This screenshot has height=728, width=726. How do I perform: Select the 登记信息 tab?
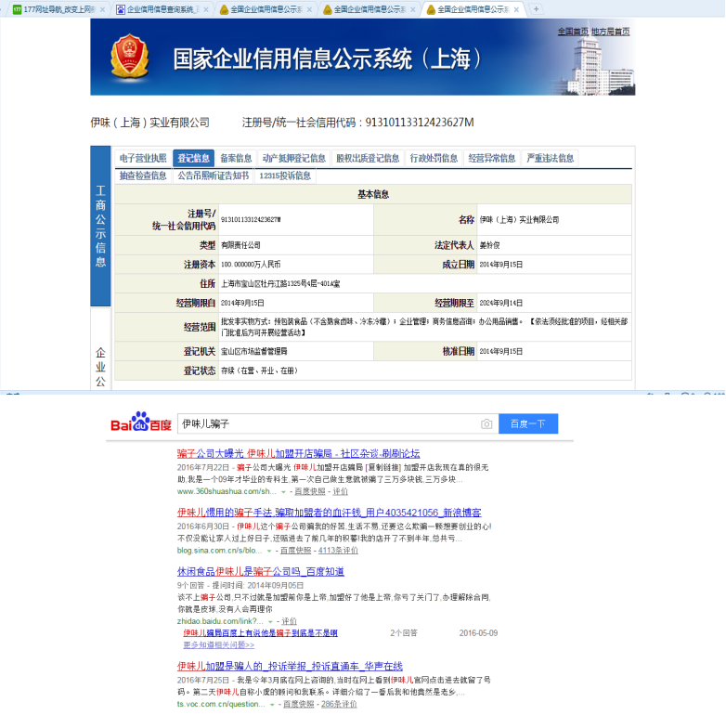click(193, 158)
